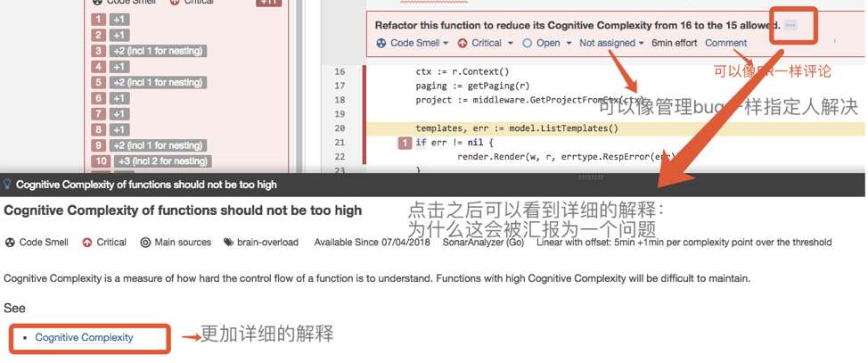
Task: Click the highlighted code line 20
Action: tap(516, 128)
